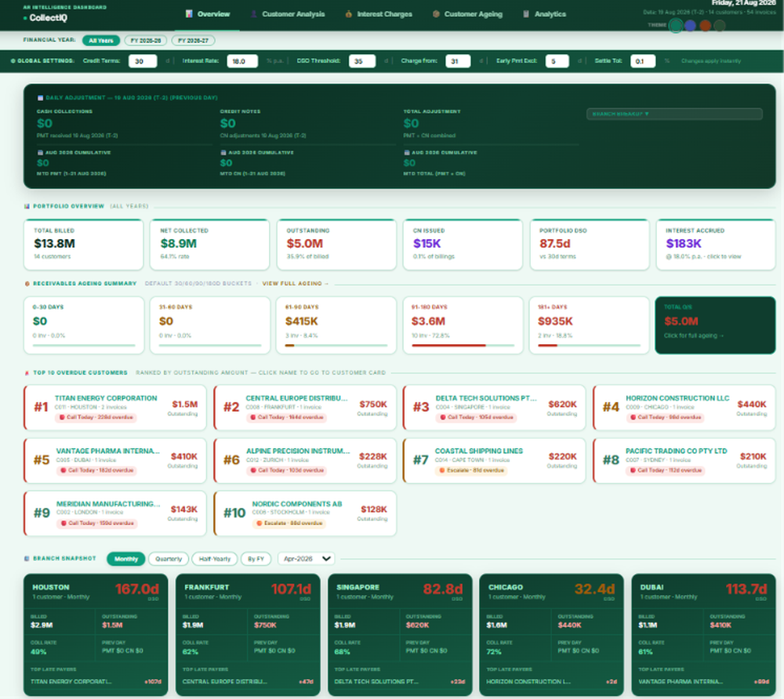Screen dimensions: 784x699
Task: Select the orange theme swatch
Action: click(705, 26)
